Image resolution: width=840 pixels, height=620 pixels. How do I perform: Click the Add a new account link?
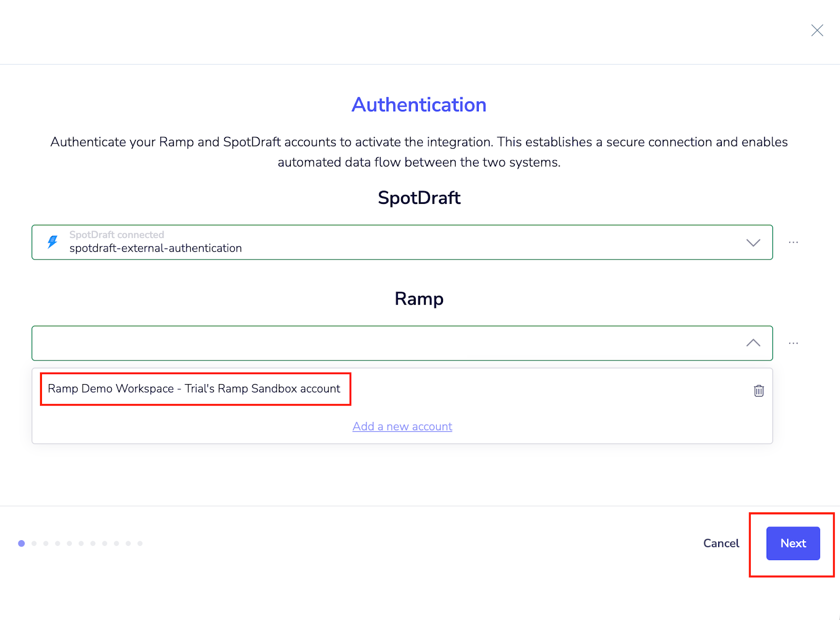coord(402,427)
